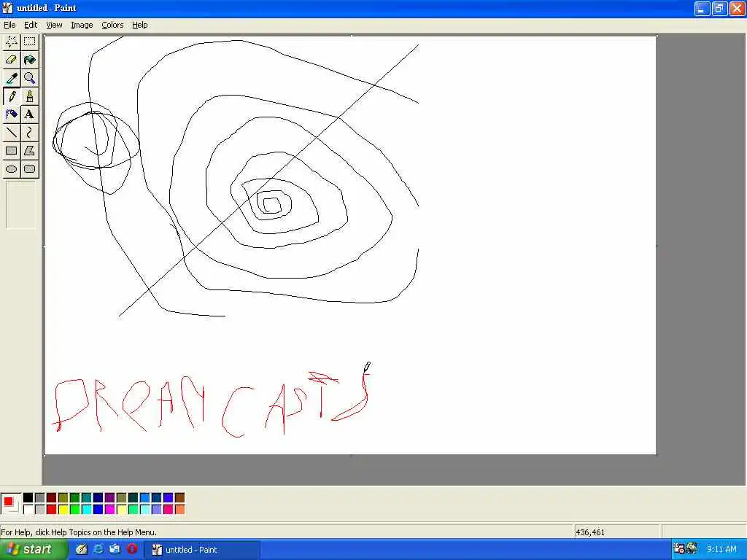Activate the Pick Color eyedropper tool

(12, 78)
